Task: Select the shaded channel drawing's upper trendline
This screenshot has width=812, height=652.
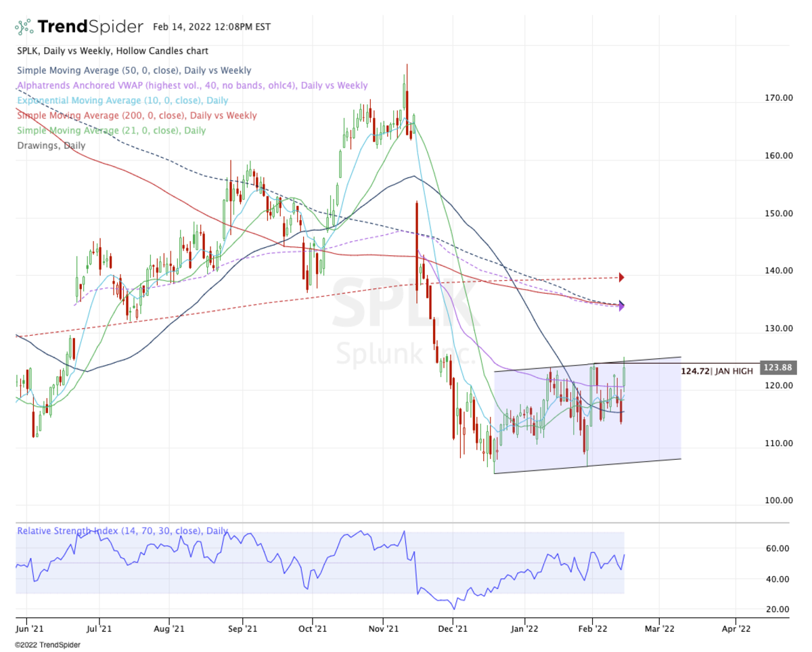Action: click(587, 364)
